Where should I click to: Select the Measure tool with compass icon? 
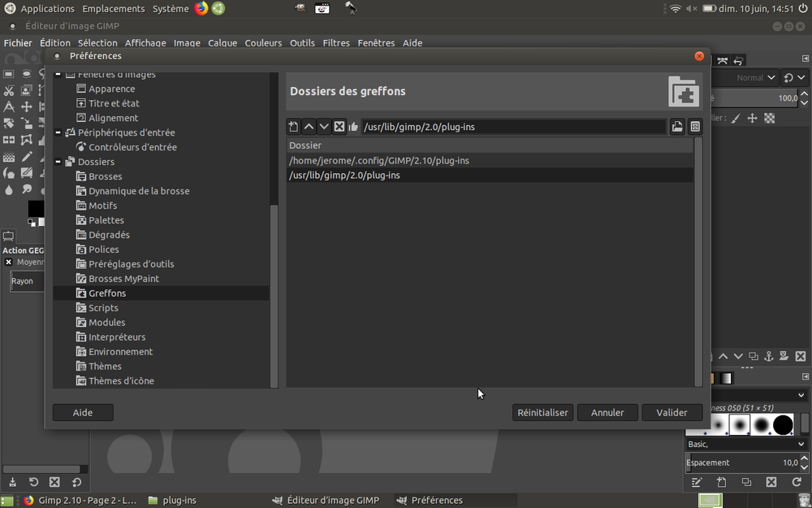pyautogui.click(x=9, y=106)
